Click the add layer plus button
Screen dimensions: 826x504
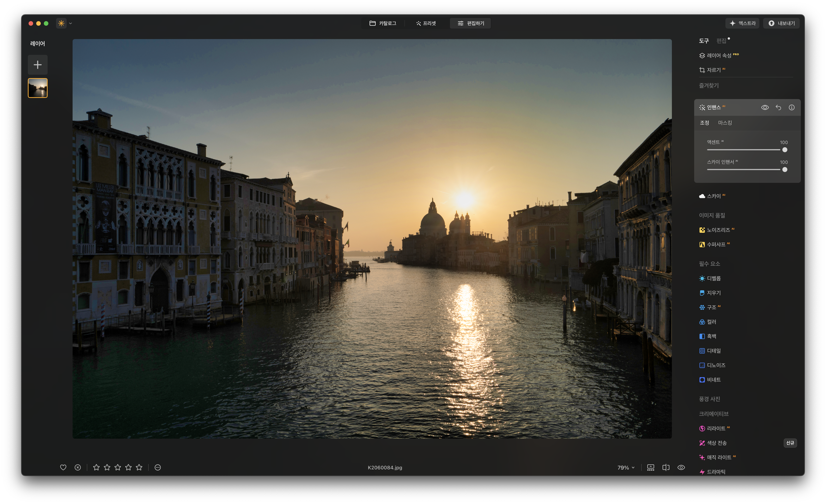[x=38, y=65]
